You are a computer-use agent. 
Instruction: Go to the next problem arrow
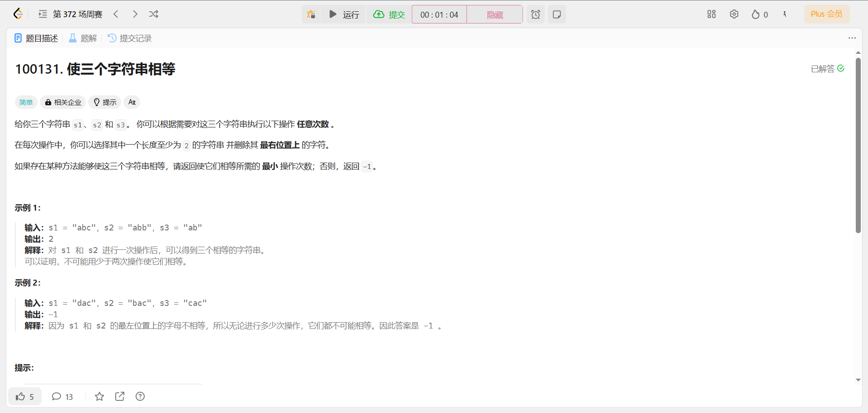tap(135, 14)
